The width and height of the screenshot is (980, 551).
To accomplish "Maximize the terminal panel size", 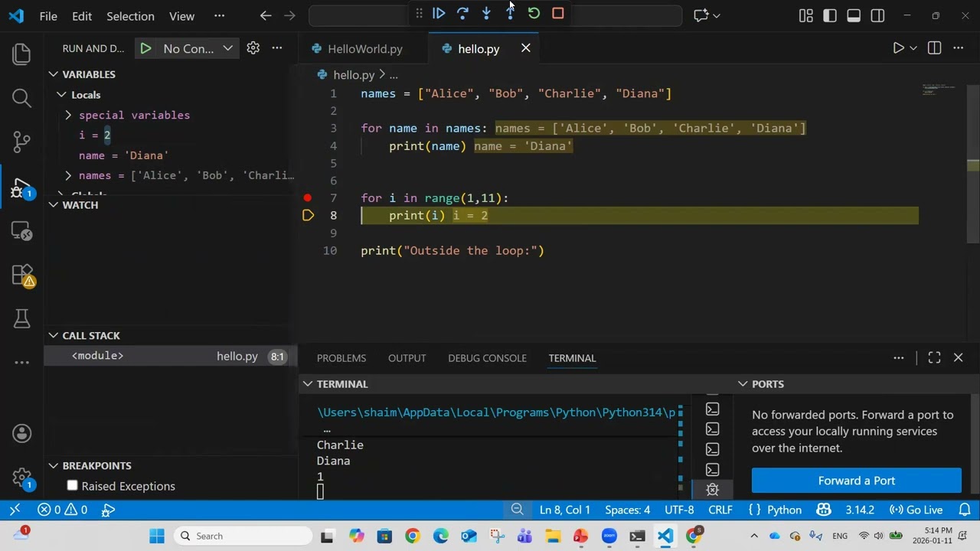I will click(934, 357).
